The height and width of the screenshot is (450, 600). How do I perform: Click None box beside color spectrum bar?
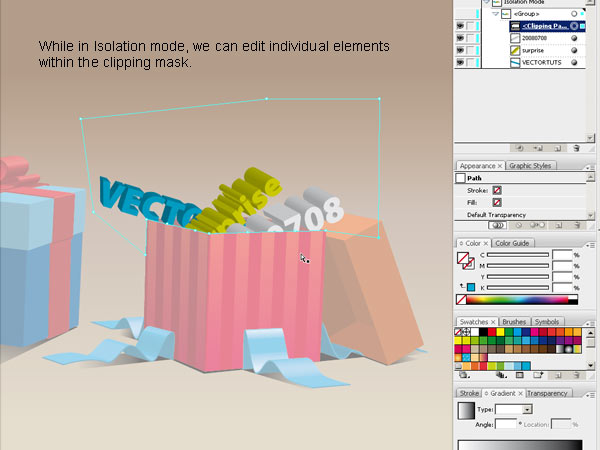tap(461, 300)
